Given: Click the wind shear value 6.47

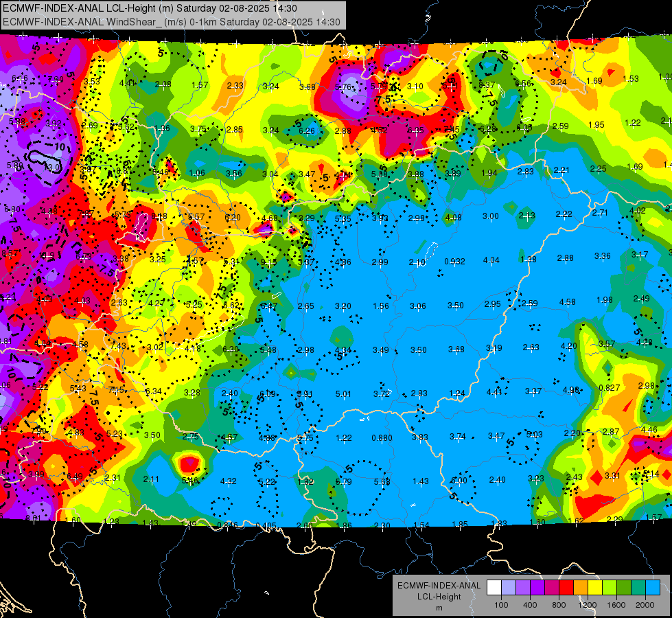Looking at the screenshot, I should pos(268,306).
